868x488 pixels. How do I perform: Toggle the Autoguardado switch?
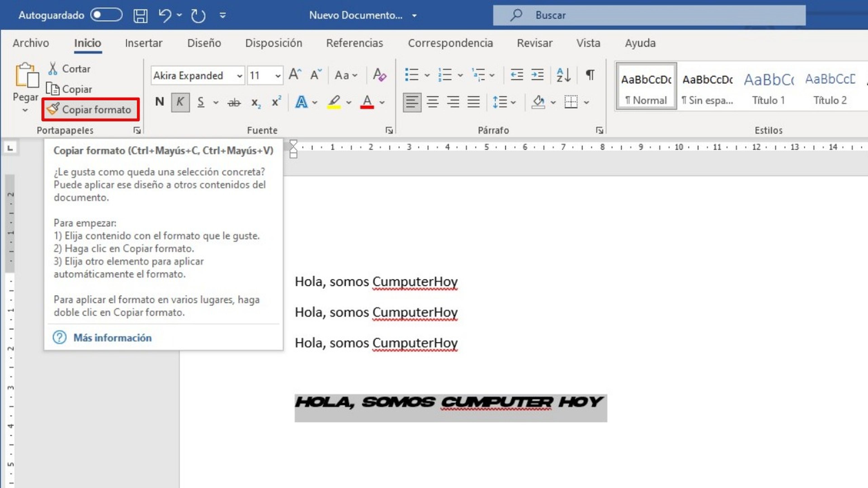point(106,15)
